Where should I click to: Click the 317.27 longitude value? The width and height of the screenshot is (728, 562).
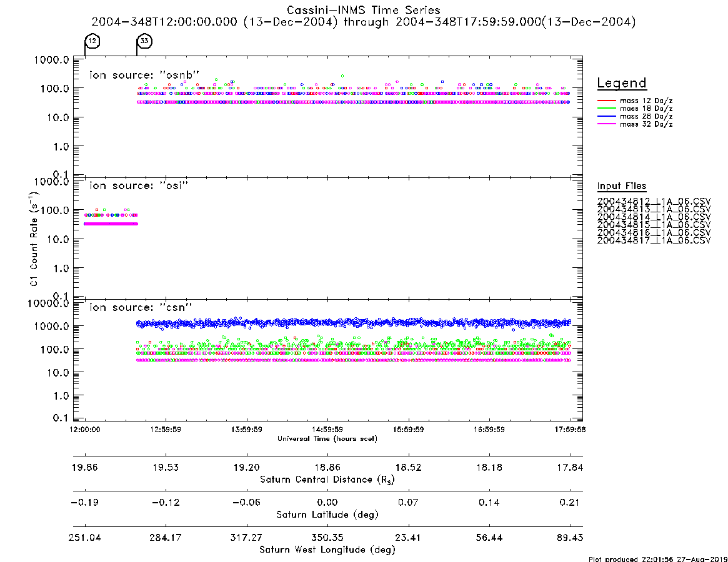247,538
